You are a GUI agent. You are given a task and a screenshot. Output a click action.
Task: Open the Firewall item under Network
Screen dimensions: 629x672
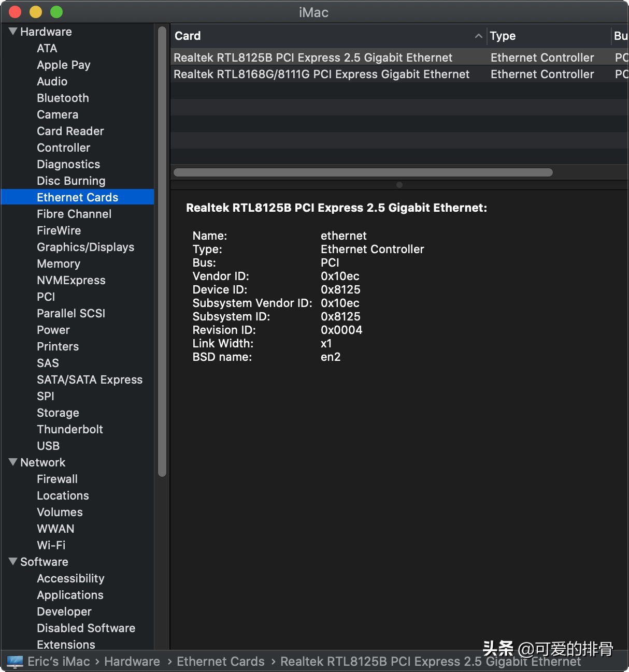tap(57, 479)
